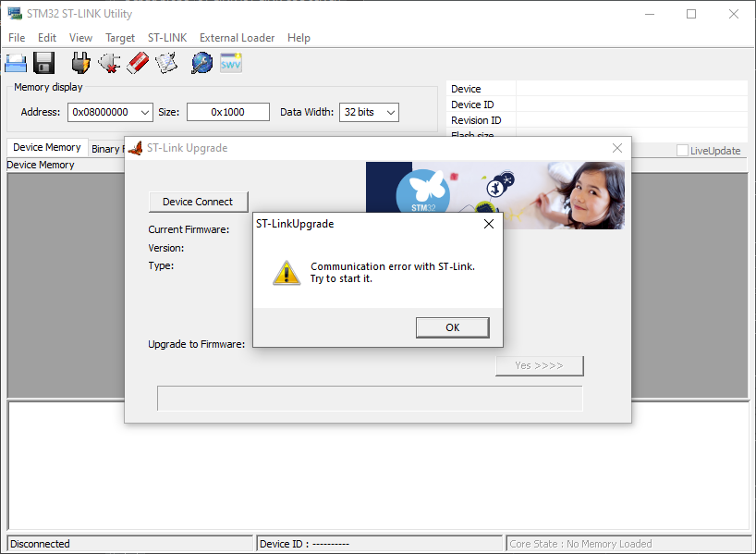Click the Full chip erase eraser icon

tap(138, 63)
